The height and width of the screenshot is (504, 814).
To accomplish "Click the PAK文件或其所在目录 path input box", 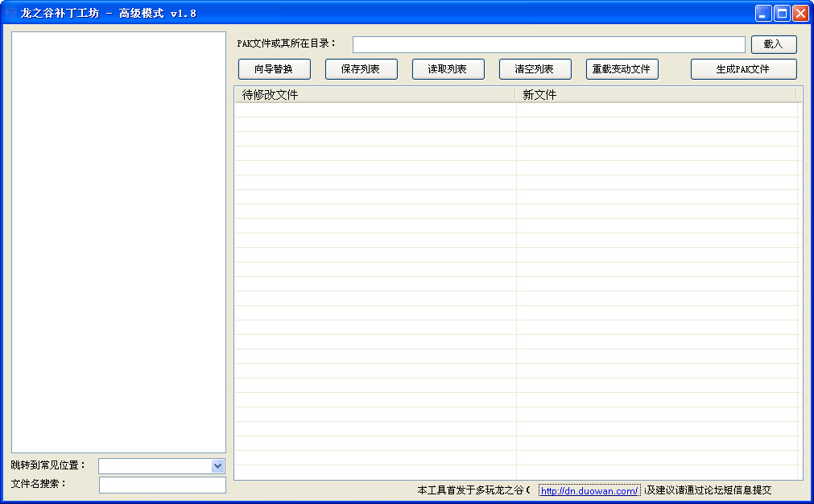I will coord(549,44).
